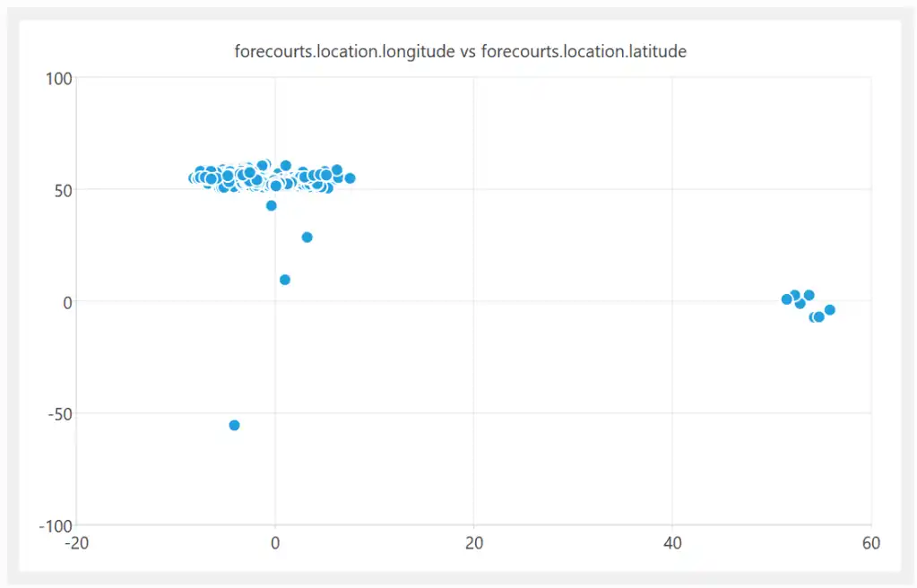
Task: Select the rightmost point of the top-left cluster
Action: pos(350,178)
